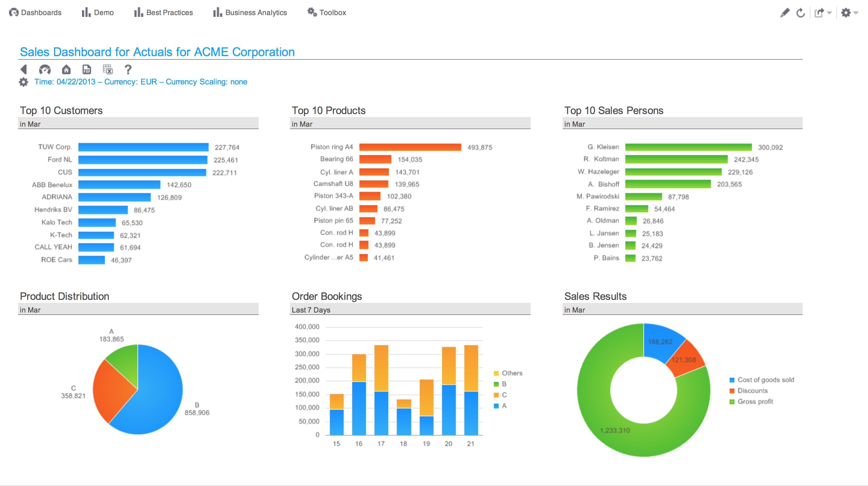This screenshot has height=486, width=868.
Task: Click the pencil edit icon
Action: pos(785,13)
